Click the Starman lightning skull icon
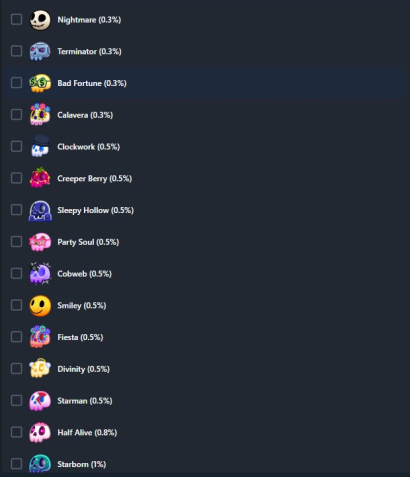The image size is (410, 477). coord(40,401)
